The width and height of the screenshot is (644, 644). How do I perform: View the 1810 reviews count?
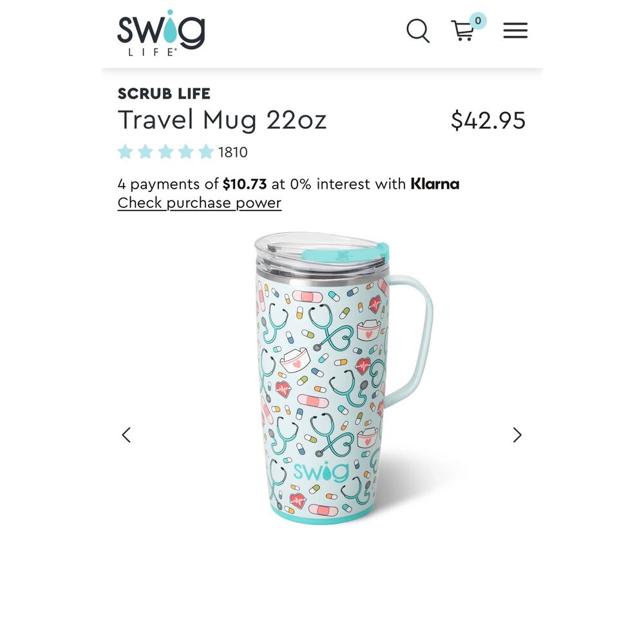click(233, 153)
